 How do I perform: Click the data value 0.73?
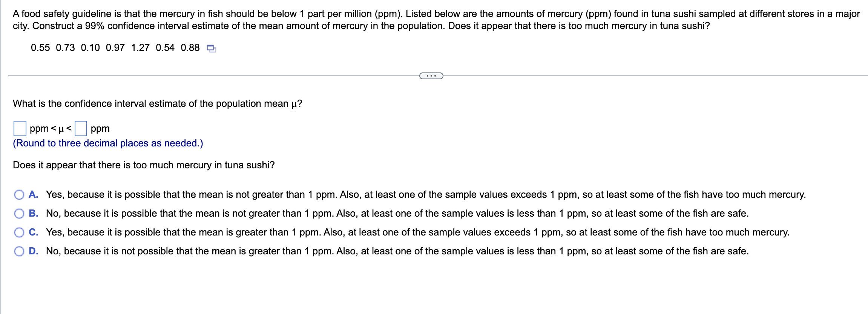pyautogui.click(x=65, y=48)
